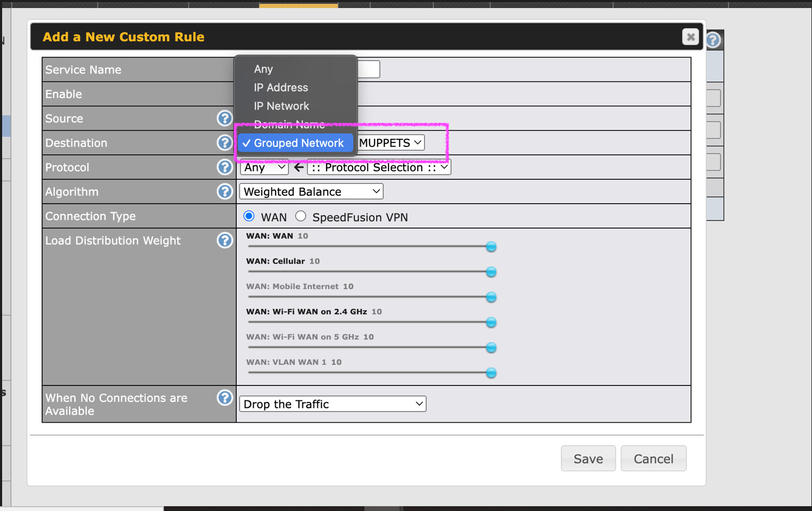Select IP Address from destination type menu
The height and width of the screenshot is (511, 812).
tap(281, 87)
